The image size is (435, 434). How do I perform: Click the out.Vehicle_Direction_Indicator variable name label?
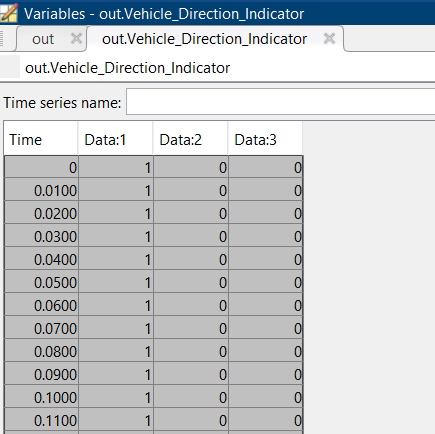point(127,68)
